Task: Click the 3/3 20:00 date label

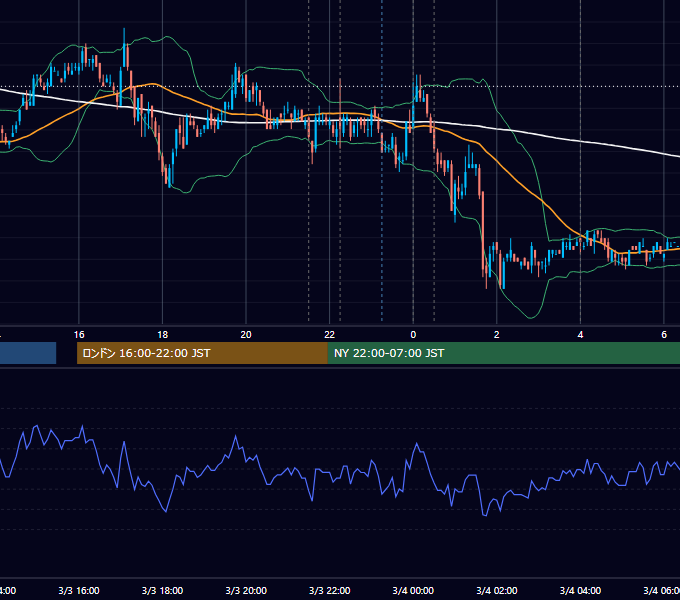Action: [246, 590]
